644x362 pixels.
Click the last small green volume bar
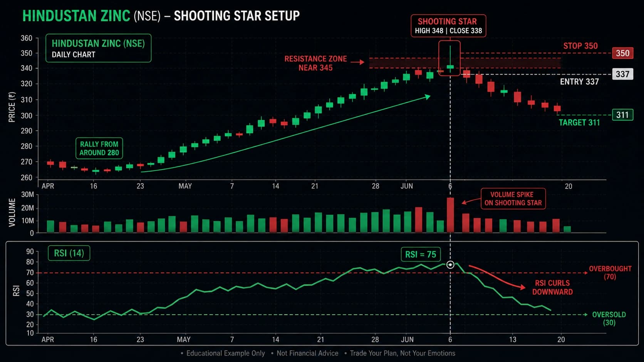click(x=567, y=229)
